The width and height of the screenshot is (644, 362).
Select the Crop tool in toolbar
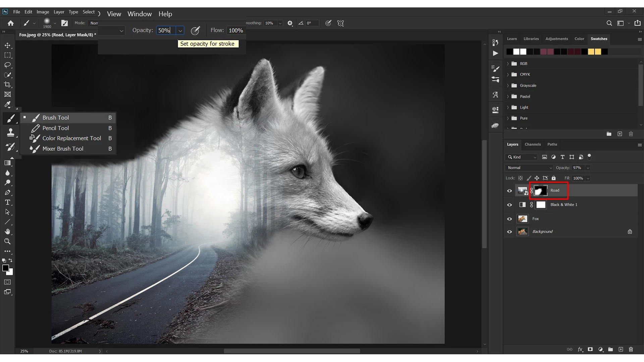pos(7,84)
